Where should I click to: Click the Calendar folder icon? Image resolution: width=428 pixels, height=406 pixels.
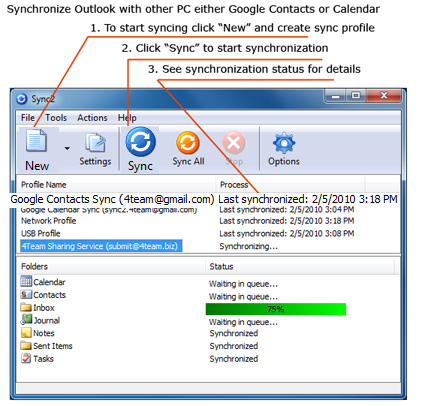coord(26,281)
